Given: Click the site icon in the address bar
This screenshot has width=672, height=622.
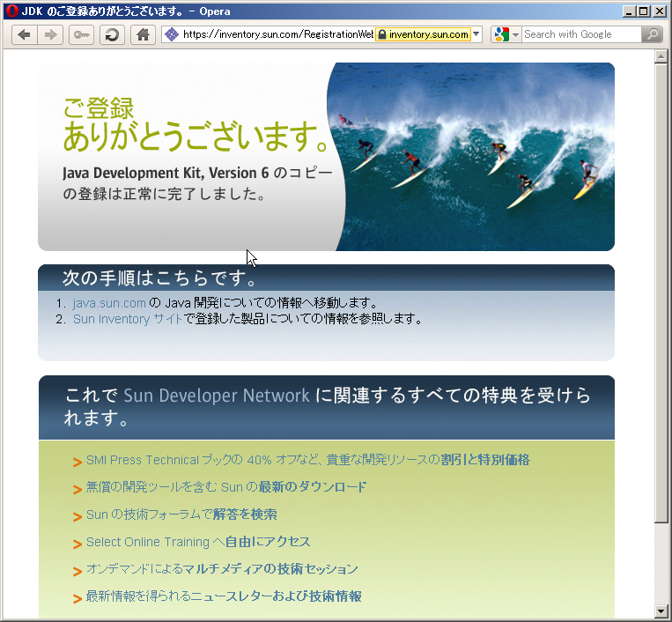Looking at the screenshot, I should (x=172, y=34).
